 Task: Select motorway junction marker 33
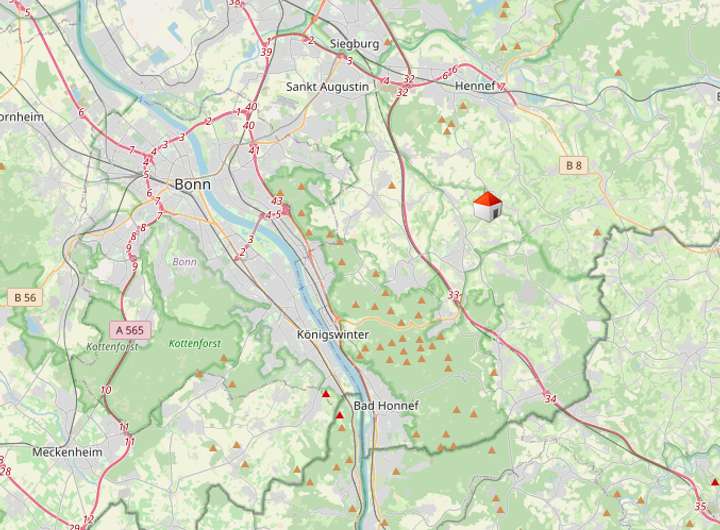[x=455, y=295]
